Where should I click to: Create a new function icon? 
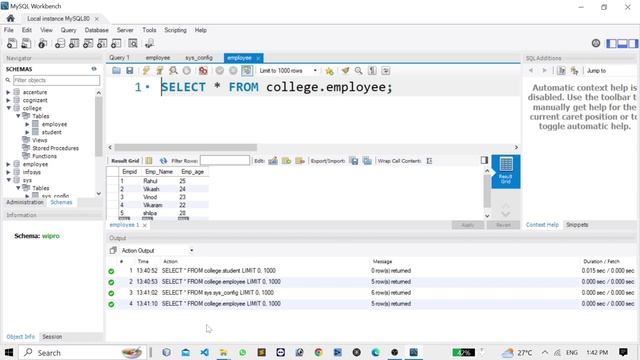pyautogui.click(x=116, y=43)
